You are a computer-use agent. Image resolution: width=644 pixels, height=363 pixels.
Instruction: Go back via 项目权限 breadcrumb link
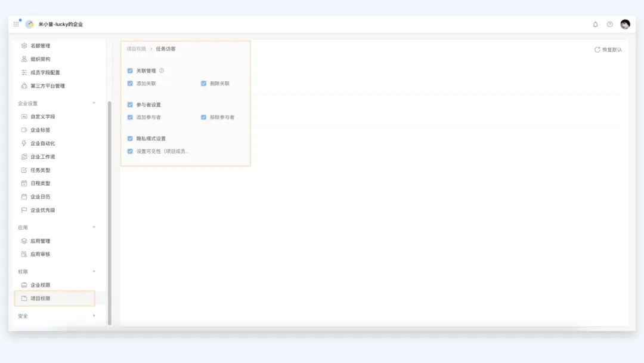(137, 49)
